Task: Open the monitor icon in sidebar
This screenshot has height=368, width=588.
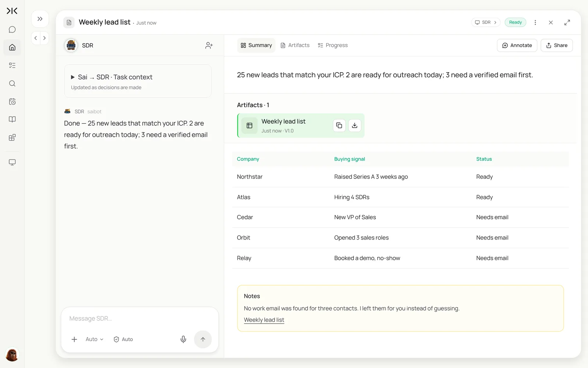Action: [12, 162]
